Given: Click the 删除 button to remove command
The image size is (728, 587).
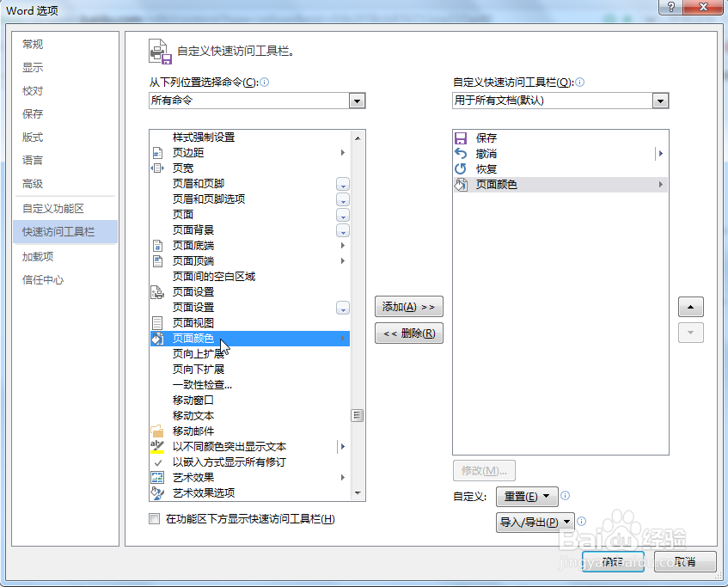Looking at the screenshot, I should tap(408, 334).
